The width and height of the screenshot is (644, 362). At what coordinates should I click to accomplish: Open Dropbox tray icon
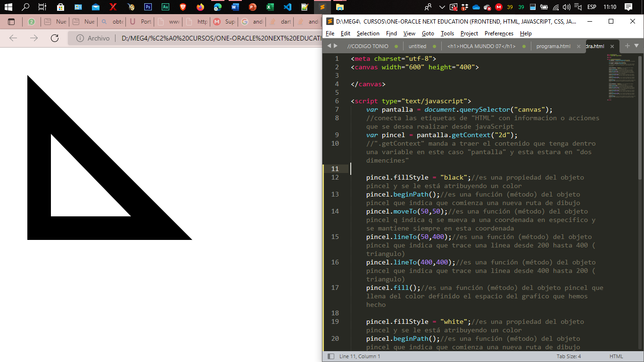pyautogui.click(x=465, y=7)
